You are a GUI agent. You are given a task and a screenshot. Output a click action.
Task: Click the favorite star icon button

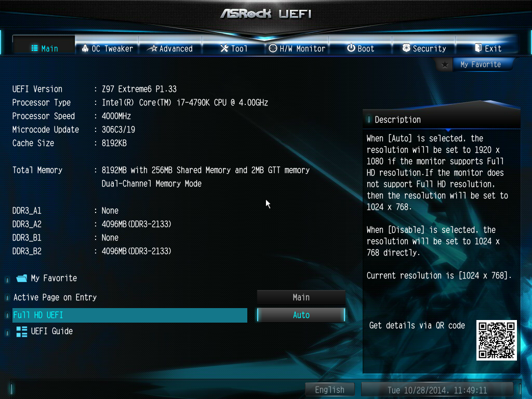pyautogui.click(x=445, y=64)
